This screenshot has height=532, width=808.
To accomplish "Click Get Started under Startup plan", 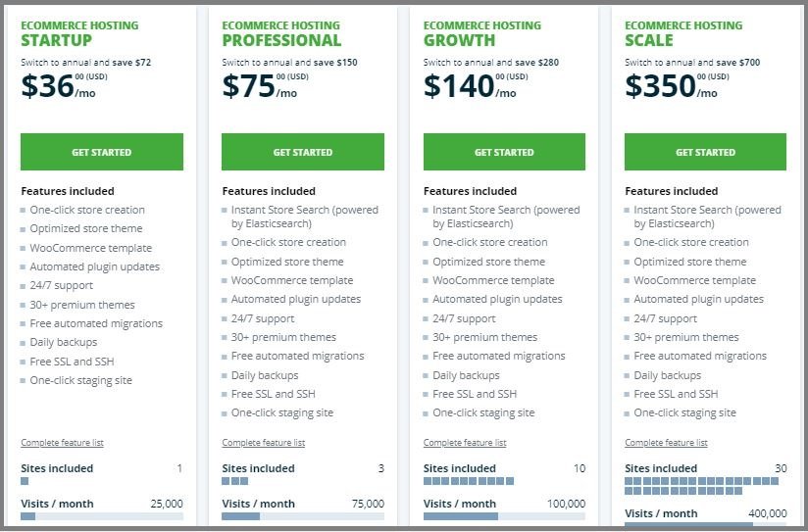I will (102, 152).
